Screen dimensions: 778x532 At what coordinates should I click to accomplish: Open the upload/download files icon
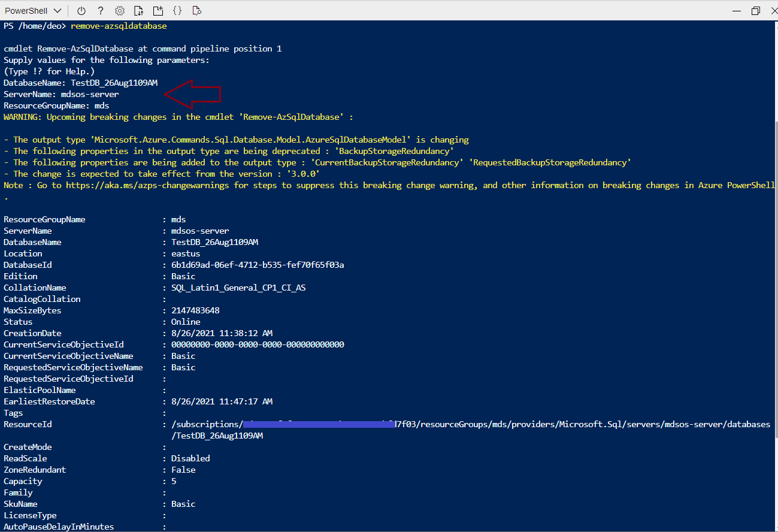point(139,10)
